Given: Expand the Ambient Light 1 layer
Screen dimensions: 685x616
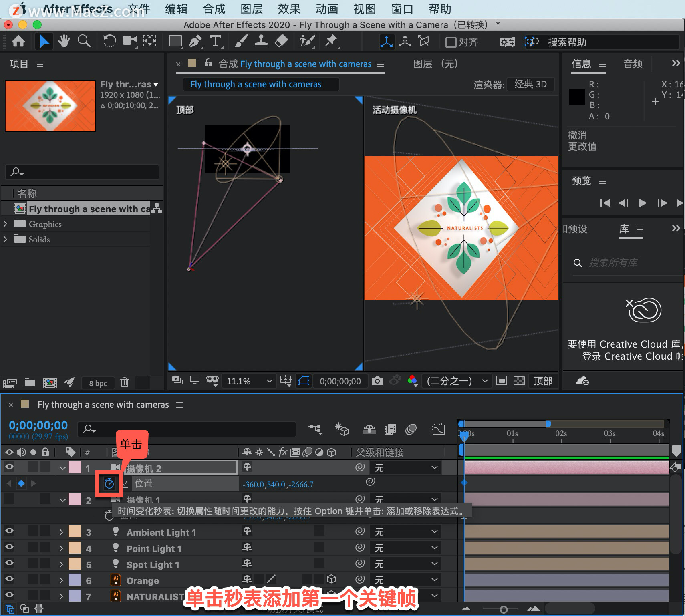Looking at the screenshot, I should tap(61, 532).
